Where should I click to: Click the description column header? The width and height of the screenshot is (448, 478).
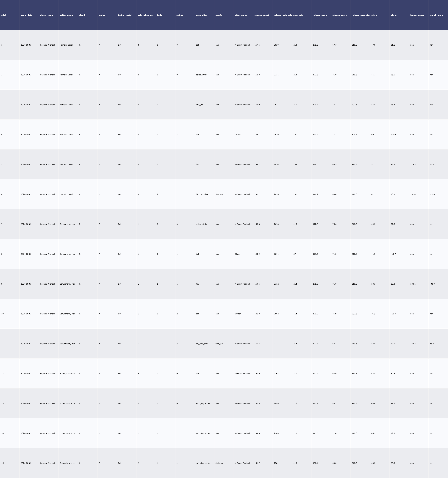click(x=201, y=15)
